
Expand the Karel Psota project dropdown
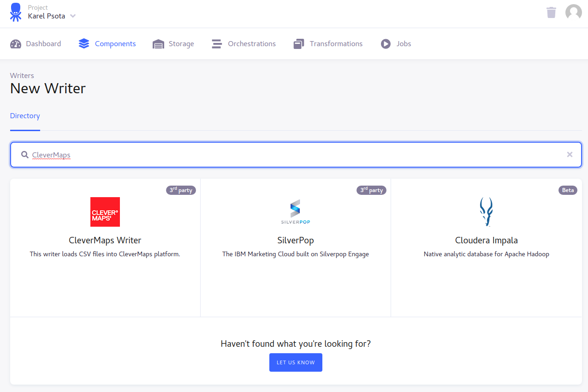tap(72, 16)
